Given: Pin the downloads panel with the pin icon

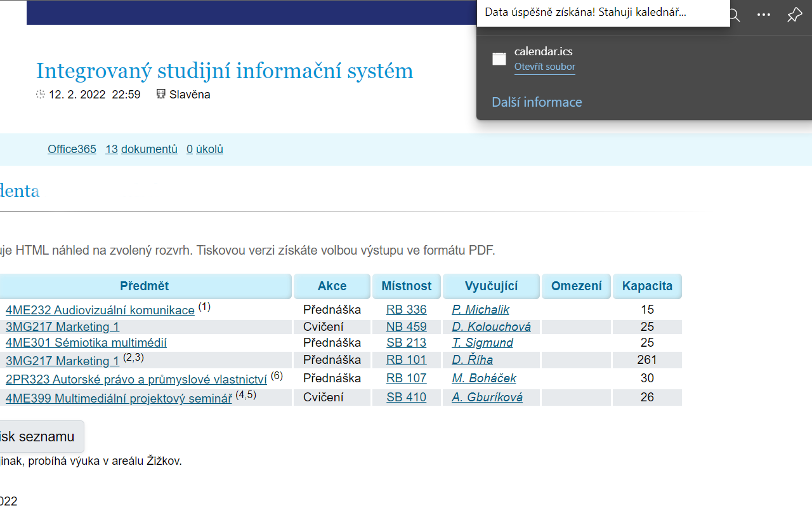Looking at the screenshot, I should tap(794, 15).
